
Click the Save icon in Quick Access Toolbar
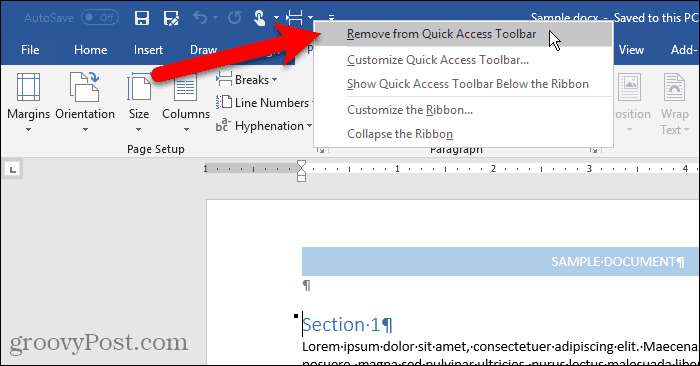pyautogui.click(x=142, y=18)
